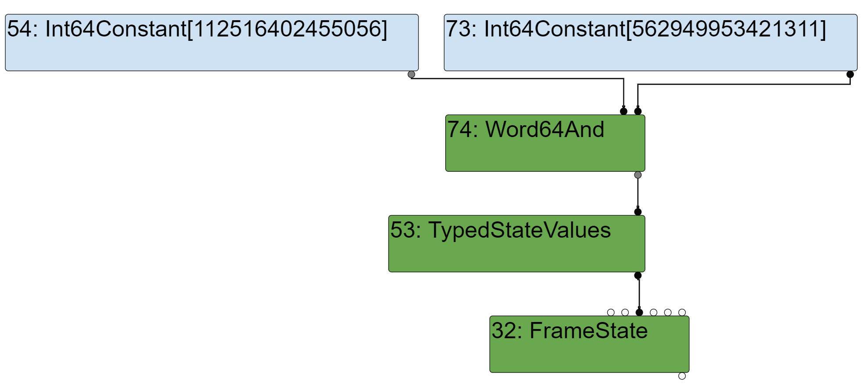The width and height of the screenshot is (868, 387).
Task: Toggle the output port below TypedStateValues
Action: point(638,275)
